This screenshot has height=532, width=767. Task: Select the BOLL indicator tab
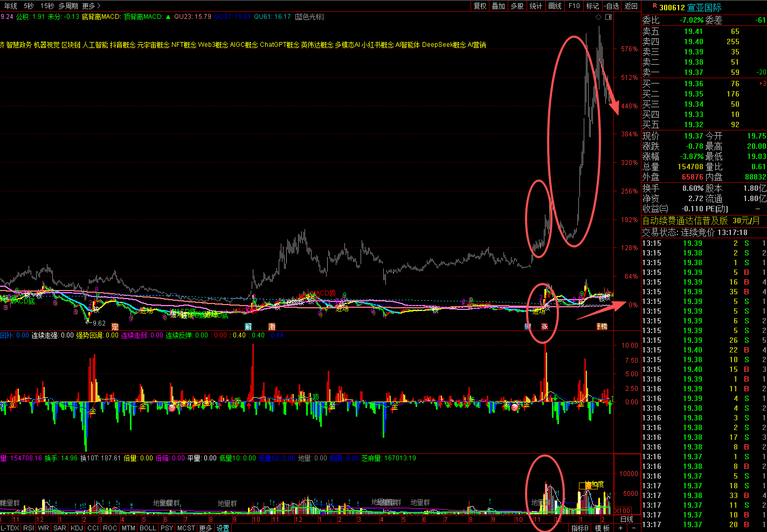tap(148, 528)
